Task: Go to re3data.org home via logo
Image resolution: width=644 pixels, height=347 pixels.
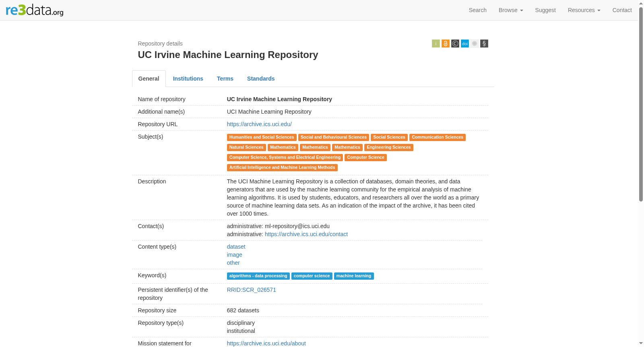Action: click(x=35, y=10)
